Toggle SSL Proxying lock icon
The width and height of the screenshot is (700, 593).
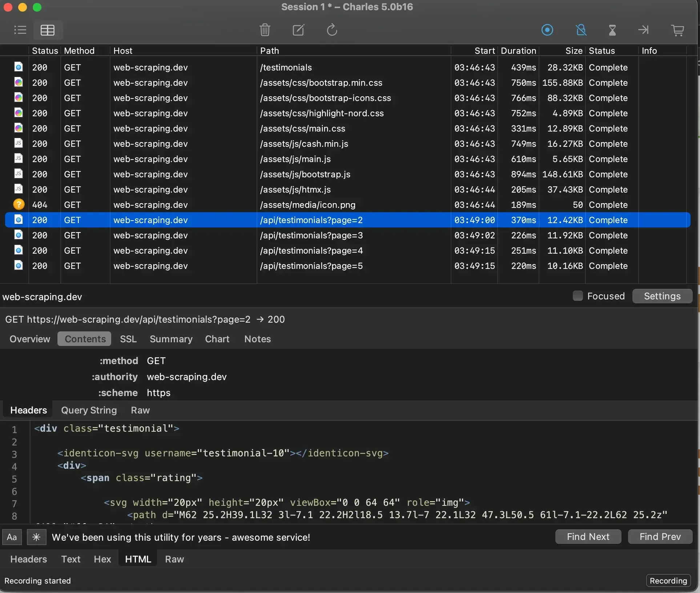click(581, 30)
